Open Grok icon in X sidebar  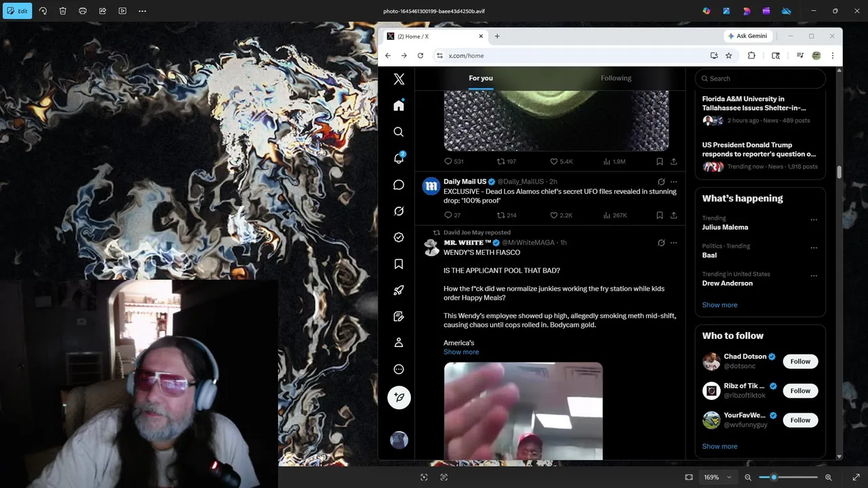point(399,211)
